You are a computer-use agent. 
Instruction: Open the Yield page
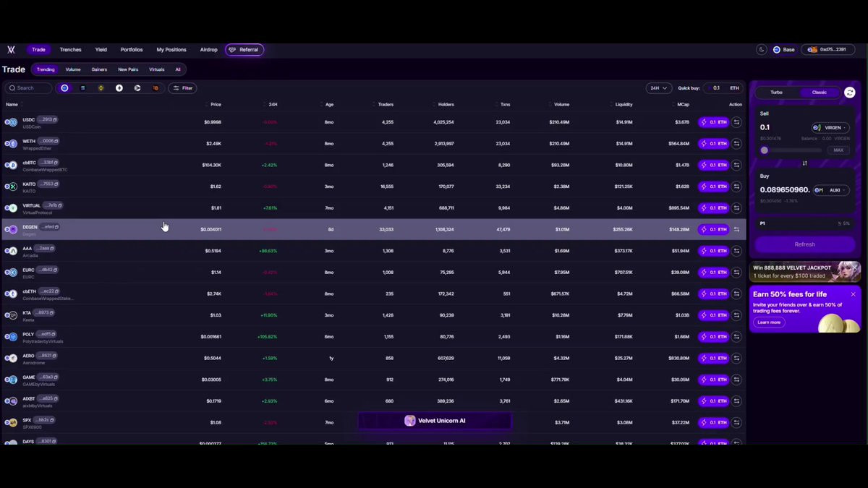(101, 50)
